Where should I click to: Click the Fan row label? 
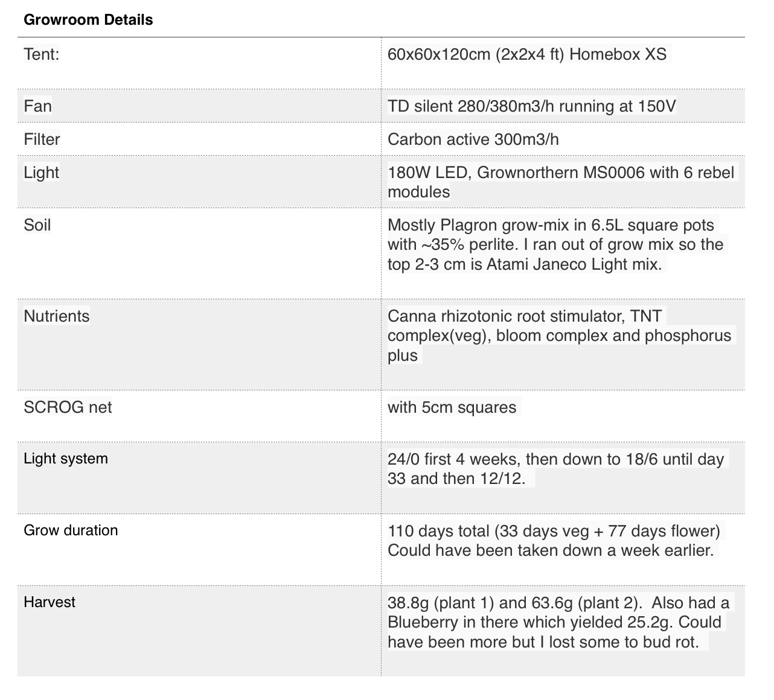tap(37, 106)
